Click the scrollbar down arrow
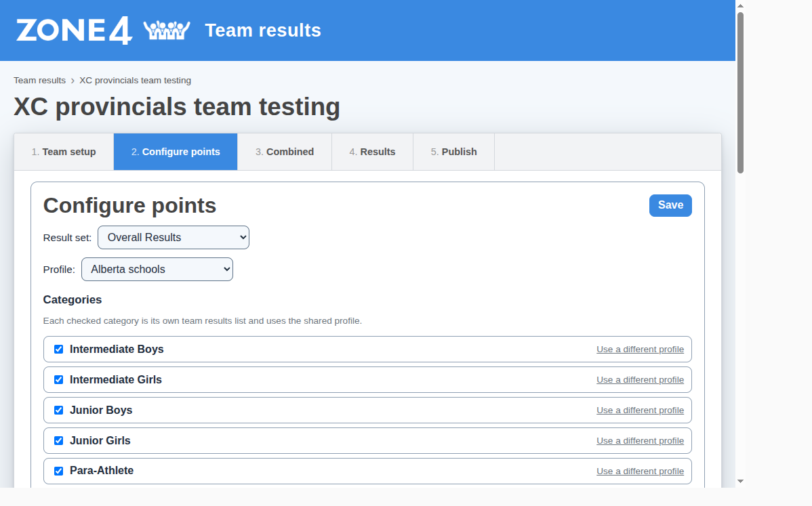This screenshot has height=506, width=812. pyautogui.click(x=741, y=481)
